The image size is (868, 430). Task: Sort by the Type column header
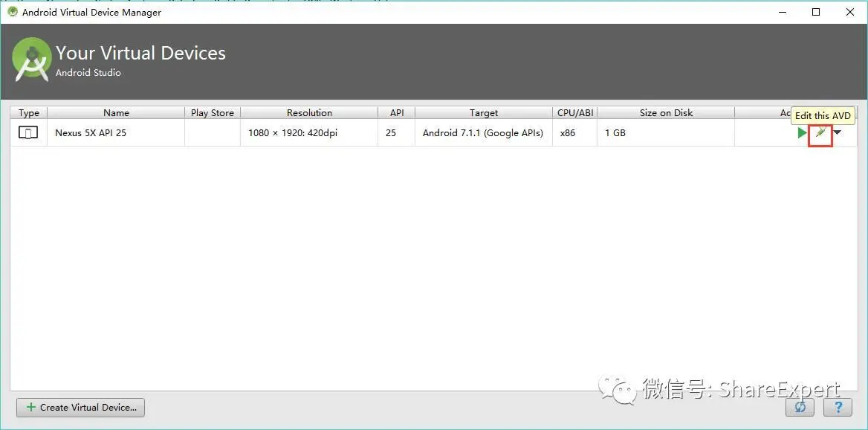click(x=29, y=112)
